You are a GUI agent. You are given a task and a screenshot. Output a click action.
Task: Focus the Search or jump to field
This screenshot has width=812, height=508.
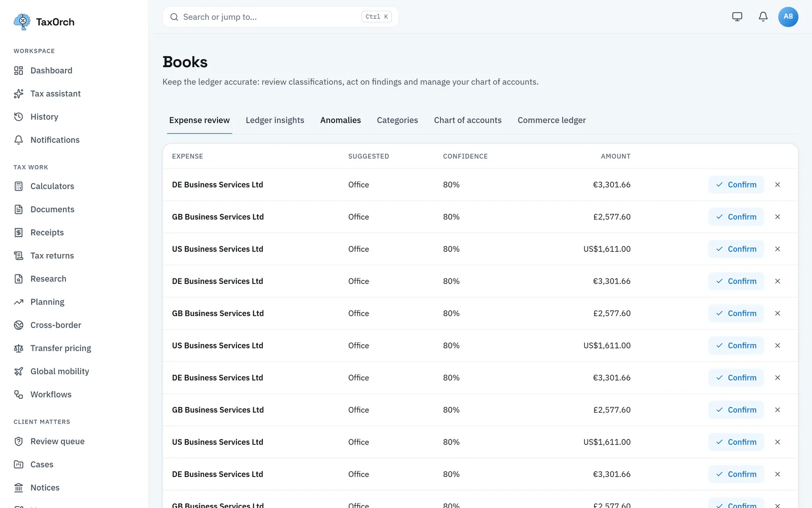pos(281,17)
